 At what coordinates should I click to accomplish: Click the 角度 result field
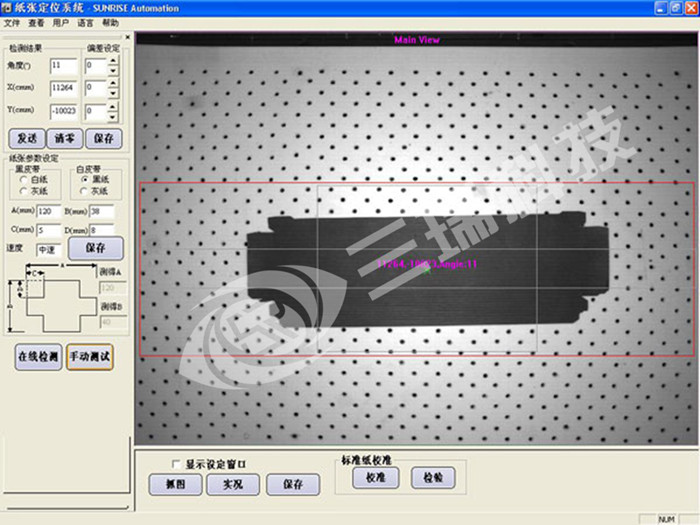(63, 66)
